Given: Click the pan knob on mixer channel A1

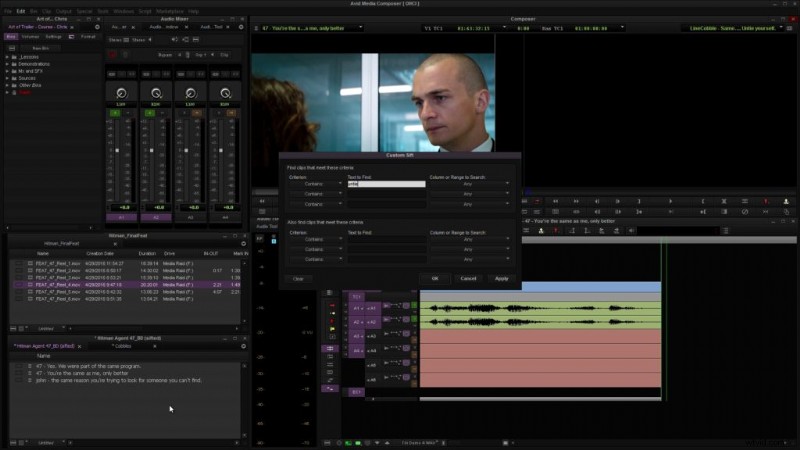Looking at the screenshot, I should pyautogui.click(x=121, y=93).
